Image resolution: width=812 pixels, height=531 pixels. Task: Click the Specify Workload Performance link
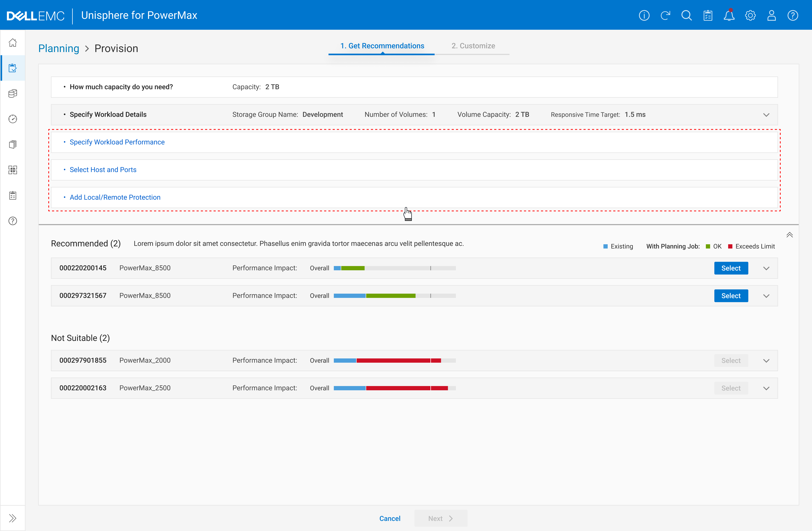pyautogui.click(x=117, y=142)
